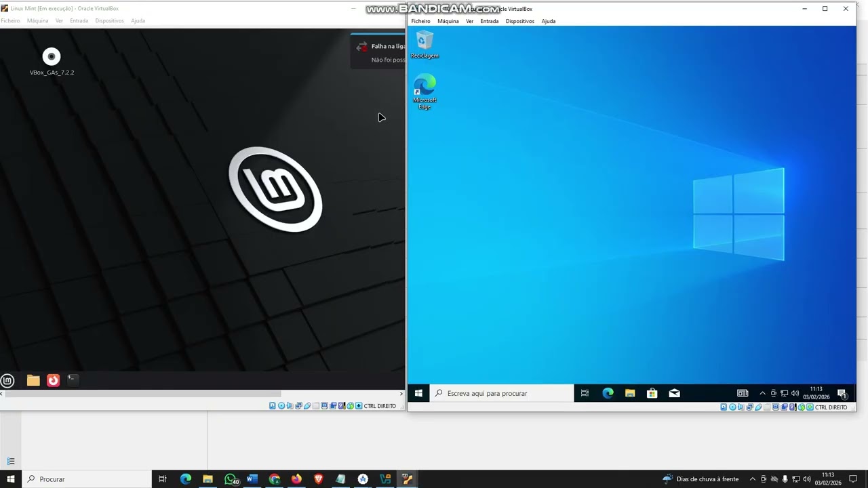Click the host Procurar search box
Viewport: 868px width, 488px height.
[x=86, y=479]
